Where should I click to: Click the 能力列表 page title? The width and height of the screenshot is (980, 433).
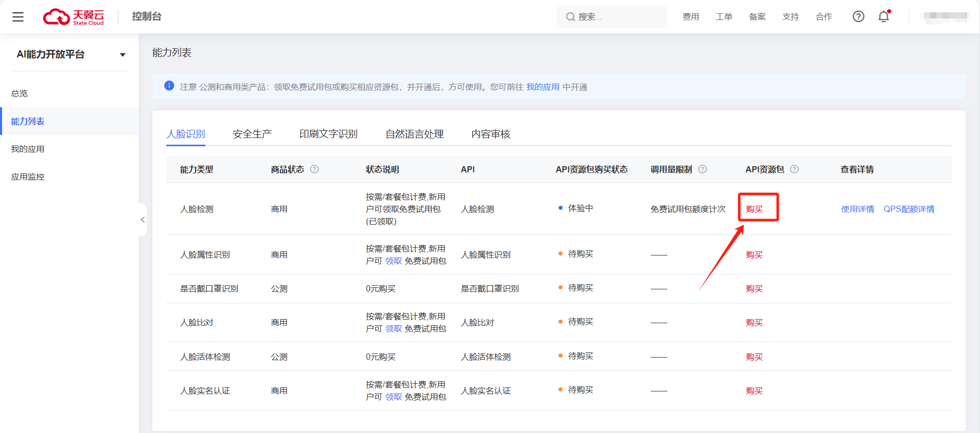click(x=172, y=52)
